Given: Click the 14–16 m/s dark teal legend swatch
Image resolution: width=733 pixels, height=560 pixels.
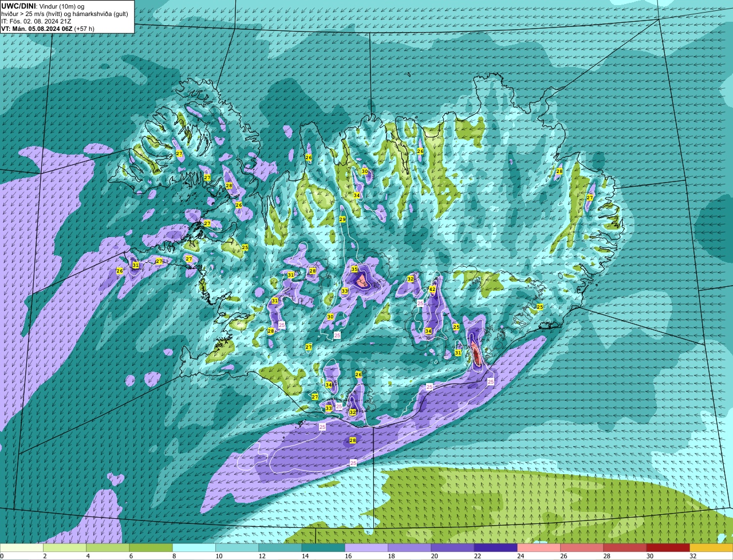Looking at the screenshot, I should [x=324, y=548].
